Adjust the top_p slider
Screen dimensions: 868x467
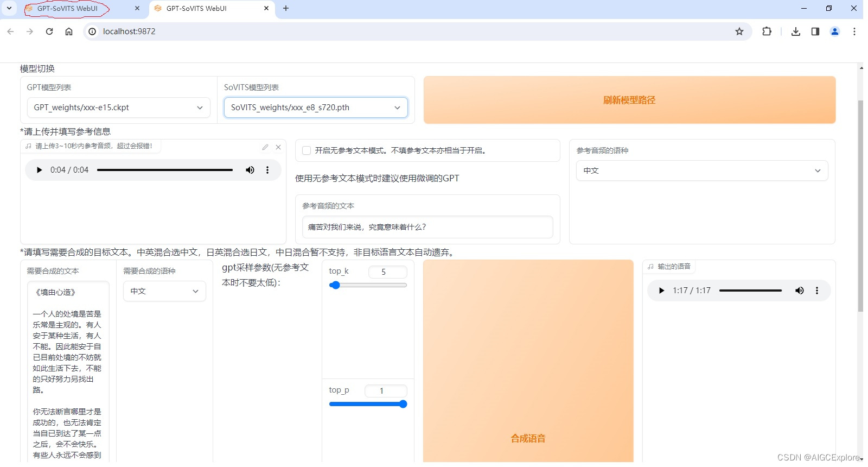(368, 404)
